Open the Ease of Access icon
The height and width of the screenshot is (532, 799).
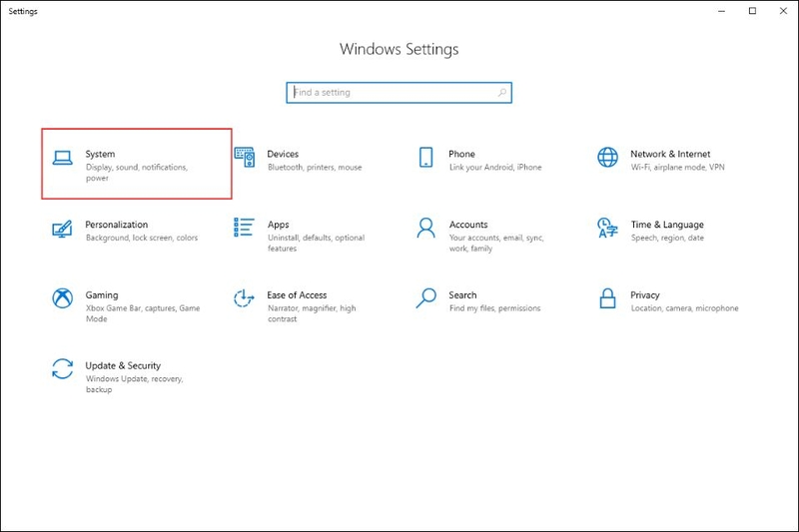(244, 298)
